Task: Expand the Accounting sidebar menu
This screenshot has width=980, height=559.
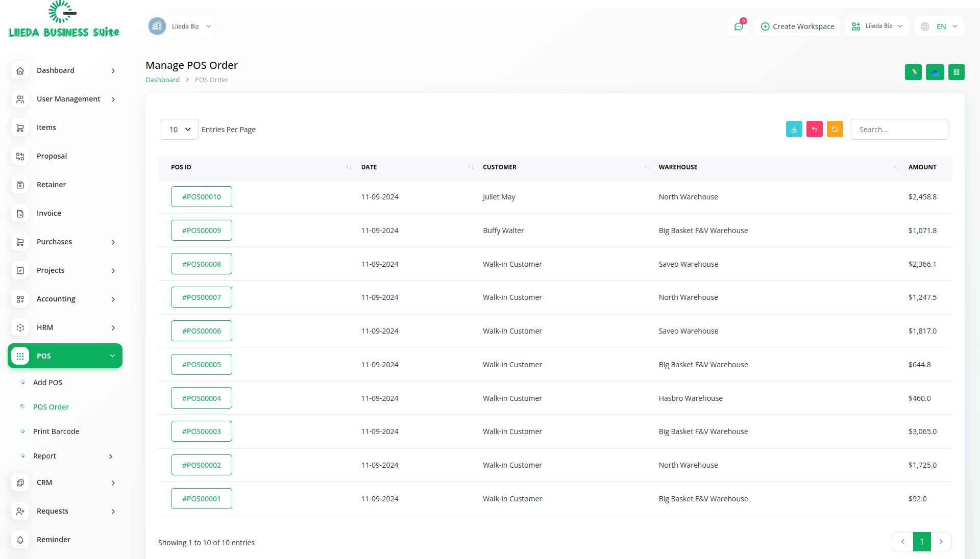Action: pos(65,299)
